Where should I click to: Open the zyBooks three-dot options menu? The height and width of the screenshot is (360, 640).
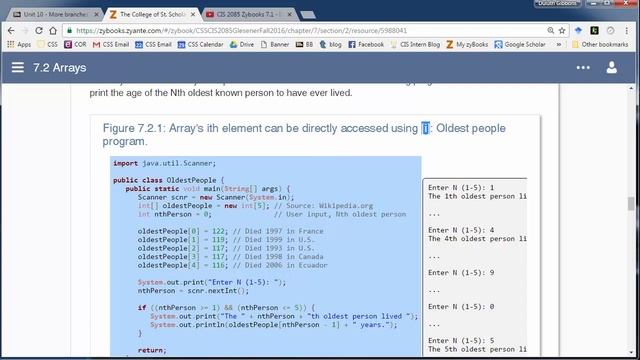pyautogui.click(x=583, y=68)
